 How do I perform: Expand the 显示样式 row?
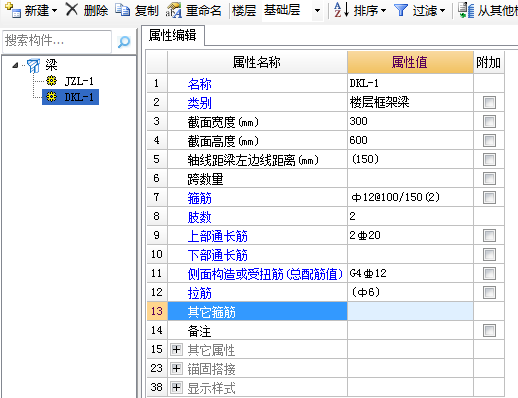tap(176, 387)
